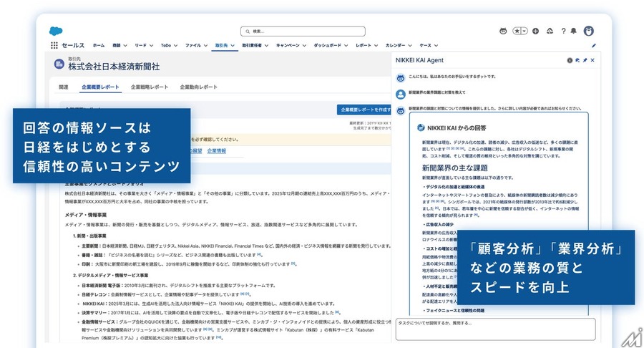
Task: Click the NIKKEI KAI Agent panel title
Action: pyautogui.click(x=419, y=60)
